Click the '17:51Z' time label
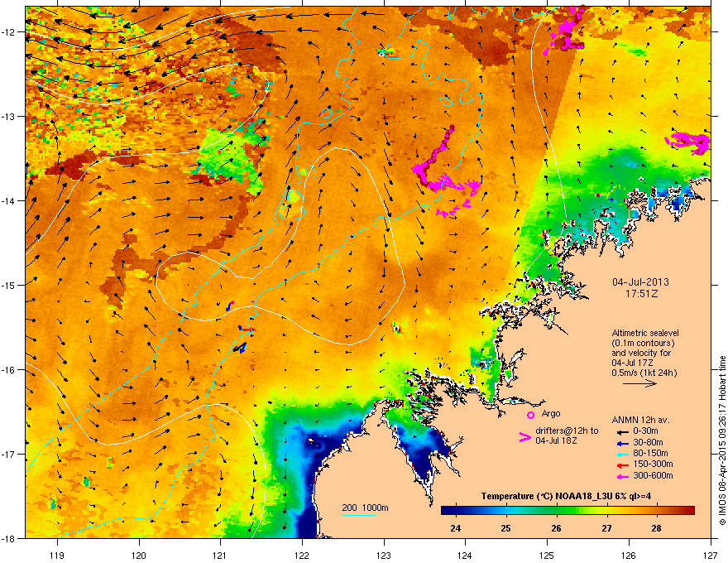Screen dimensions: 728x563 [642, 294]
